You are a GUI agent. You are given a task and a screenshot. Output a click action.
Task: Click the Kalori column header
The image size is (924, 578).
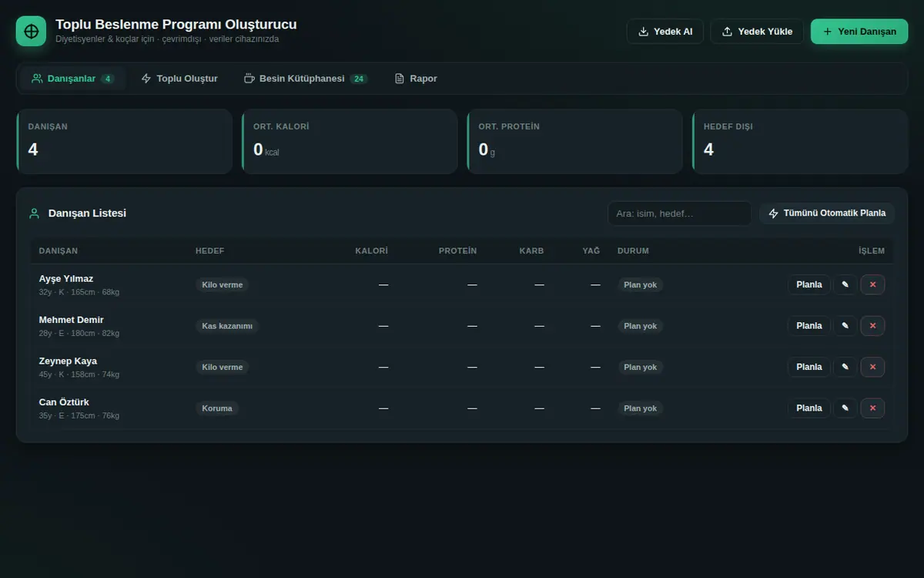click(x=371, y=251)
